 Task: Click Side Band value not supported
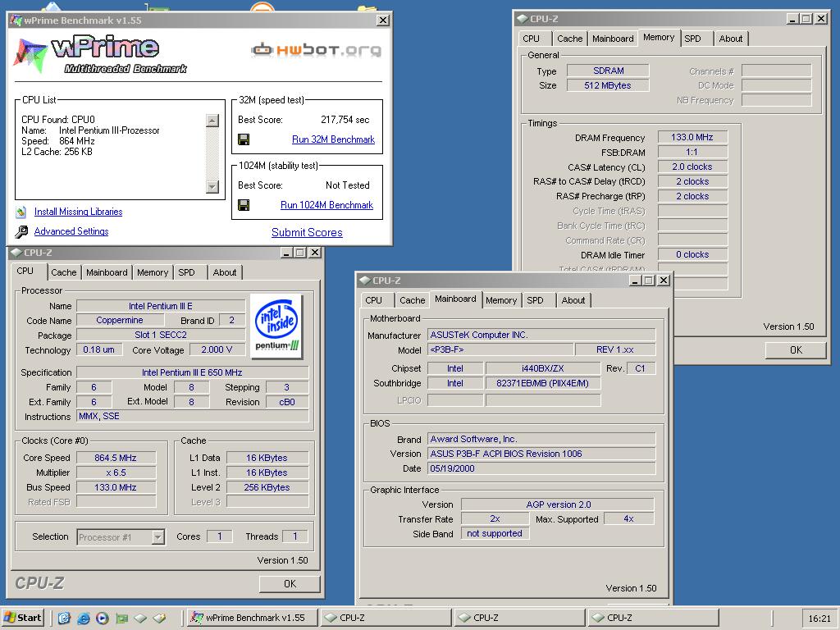click(495, 533)
